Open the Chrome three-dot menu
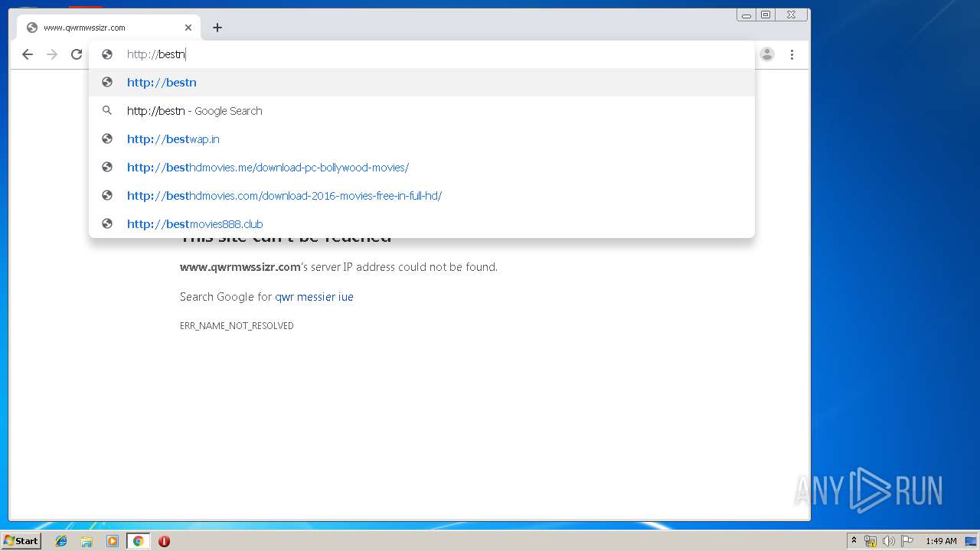 point(792,54)
